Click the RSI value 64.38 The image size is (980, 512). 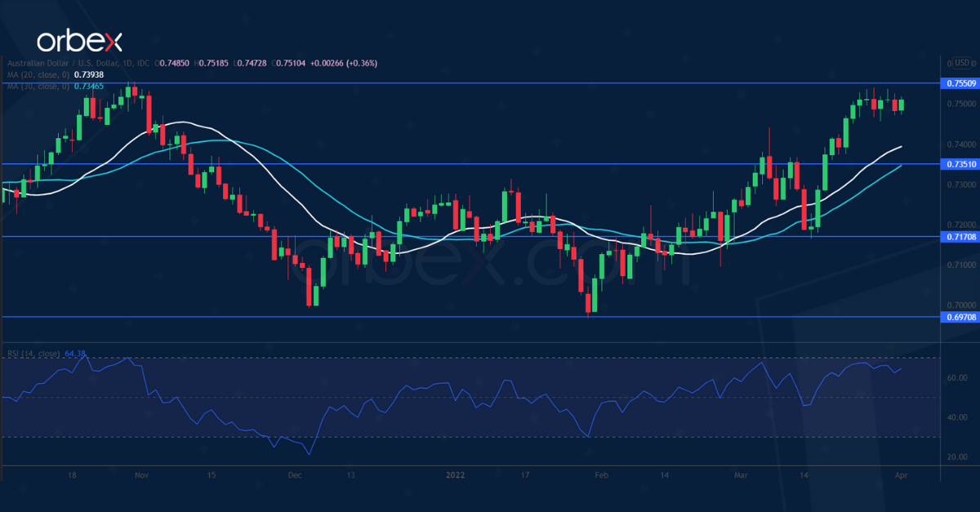(73, 354)
